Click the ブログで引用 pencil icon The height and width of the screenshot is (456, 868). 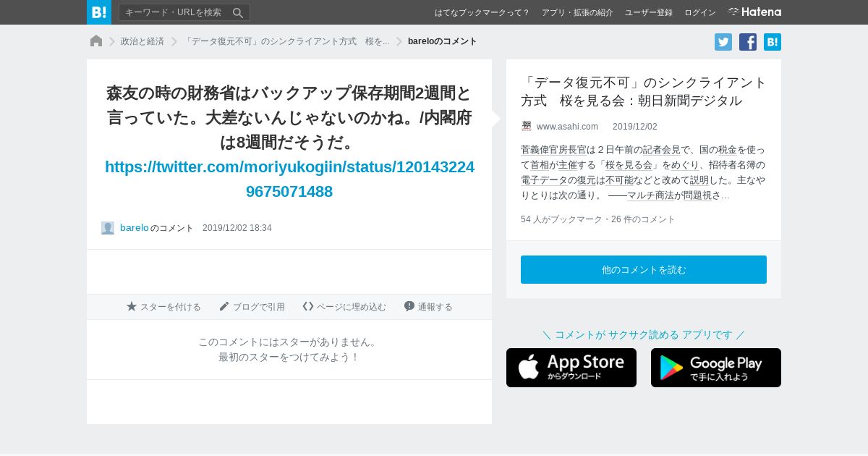224,306
